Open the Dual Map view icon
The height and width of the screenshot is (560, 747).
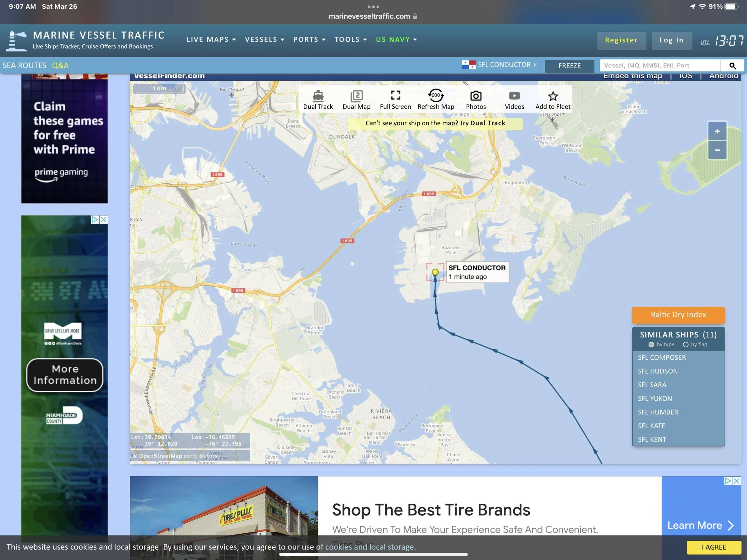(356, 96)
